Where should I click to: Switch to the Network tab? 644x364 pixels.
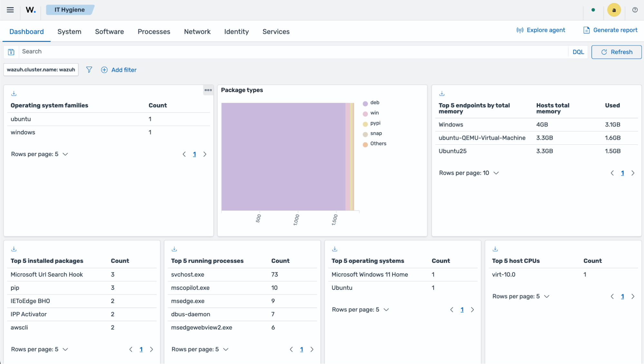point(197,32)
